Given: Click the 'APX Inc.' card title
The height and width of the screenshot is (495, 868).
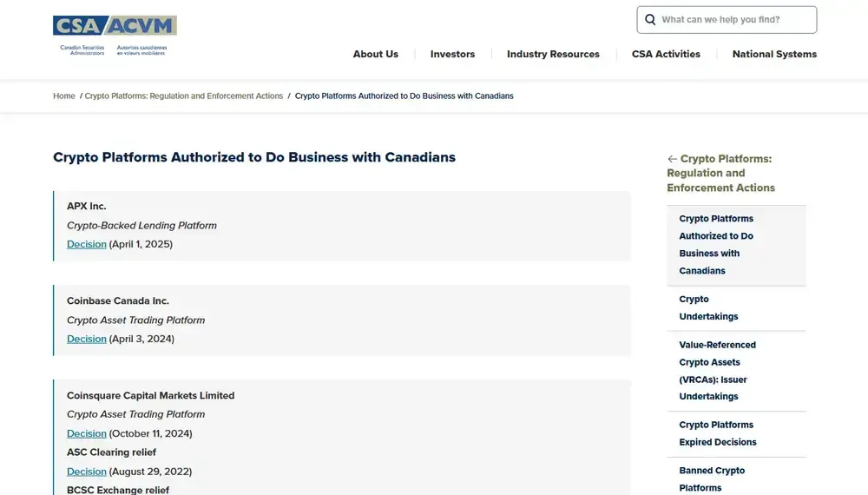Looking at the screenshot, I should tap(86, 206).
